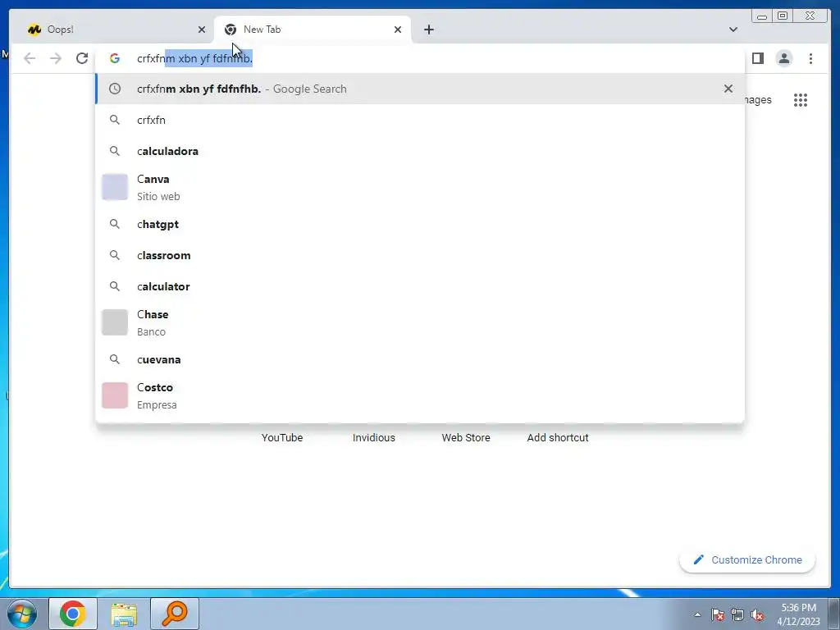Pick the Canva Sitio web suggestion
Image resolution: width=840 pixels, height=630 pixels.
pyautogui.click(x=420, y=188)
